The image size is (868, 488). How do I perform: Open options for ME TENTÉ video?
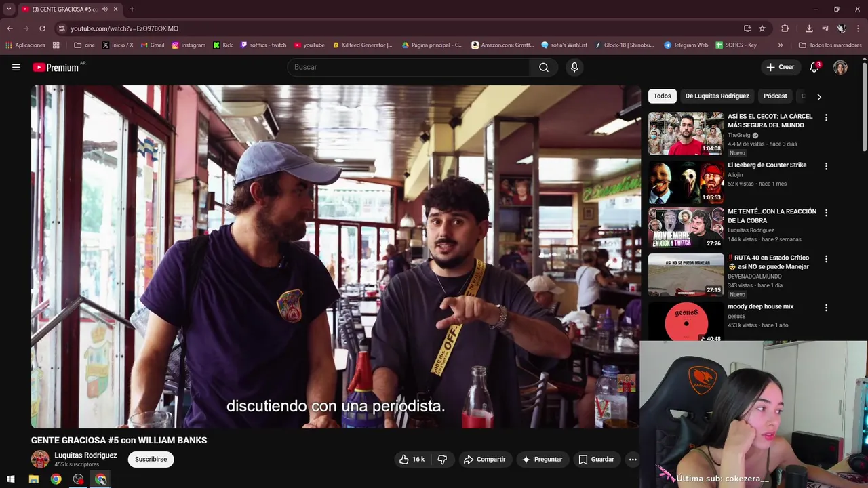click(x=826, y=212)
